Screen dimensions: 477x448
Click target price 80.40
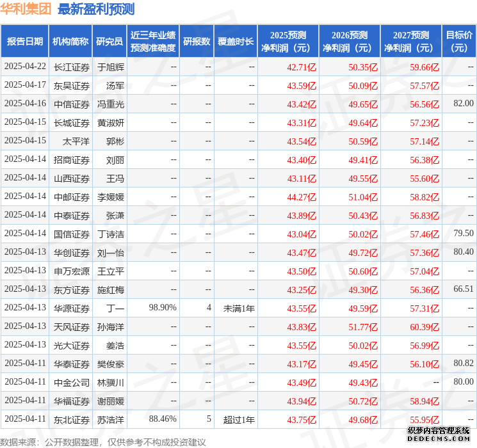(464, 252)
